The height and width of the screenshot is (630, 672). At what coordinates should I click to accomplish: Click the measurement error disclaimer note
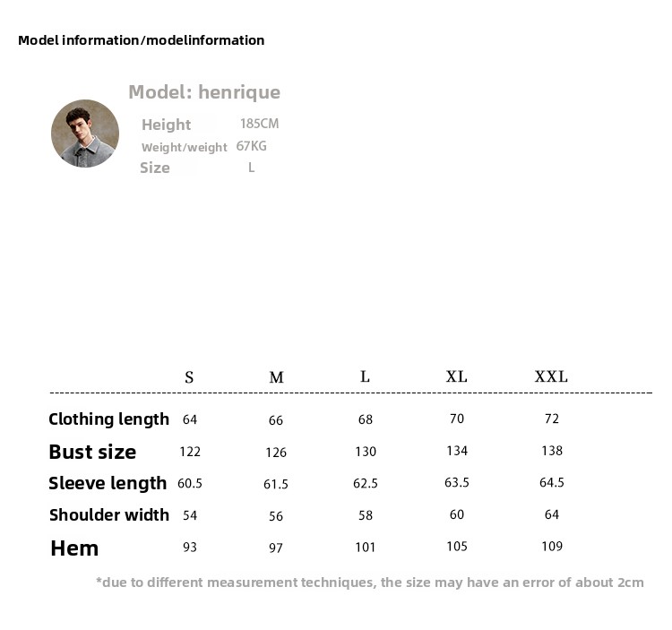click(369, 583)
